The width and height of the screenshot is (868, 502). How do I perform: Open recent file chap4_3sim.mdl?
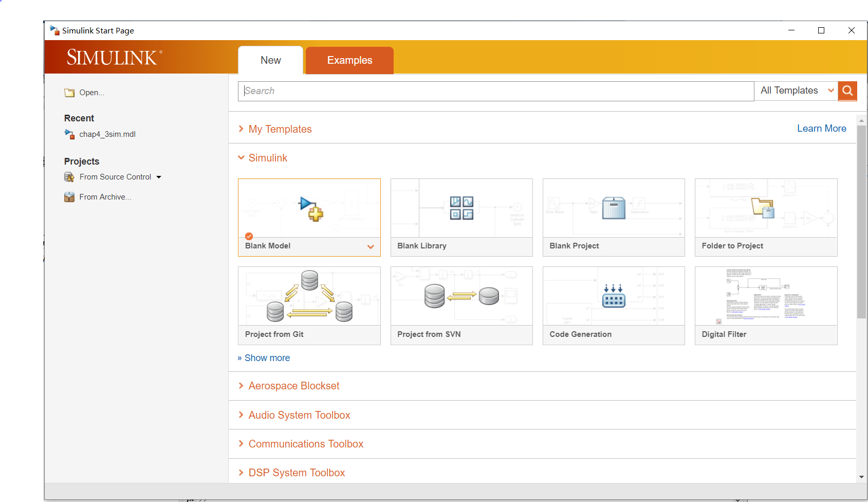[x=107, y=134]
